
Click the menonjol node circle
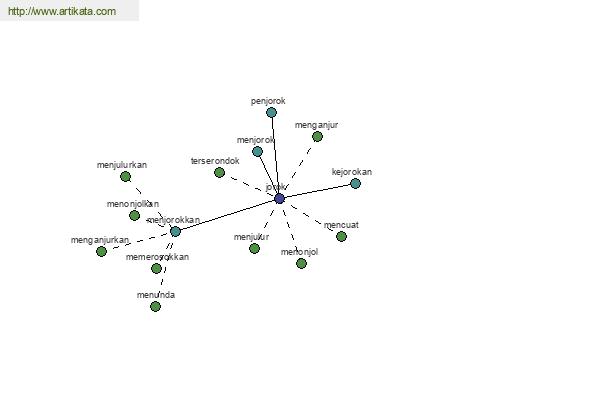[x=302, y=263]
